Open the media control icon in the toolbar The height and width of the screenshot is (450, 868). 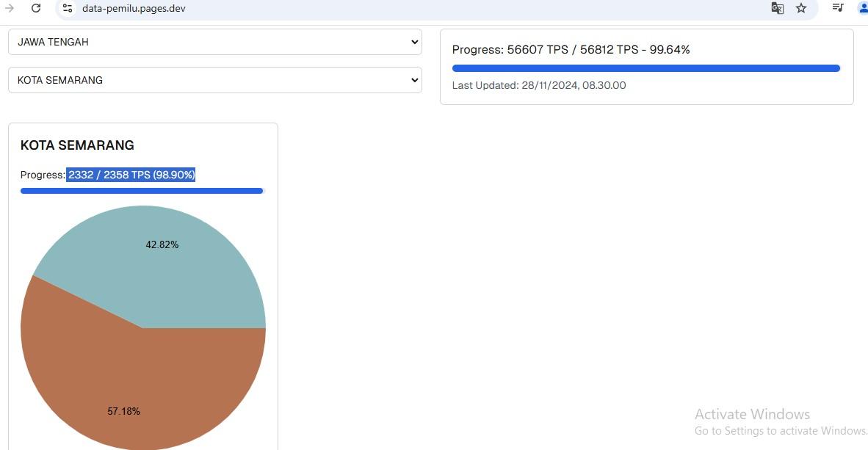[x=837, y=8]
